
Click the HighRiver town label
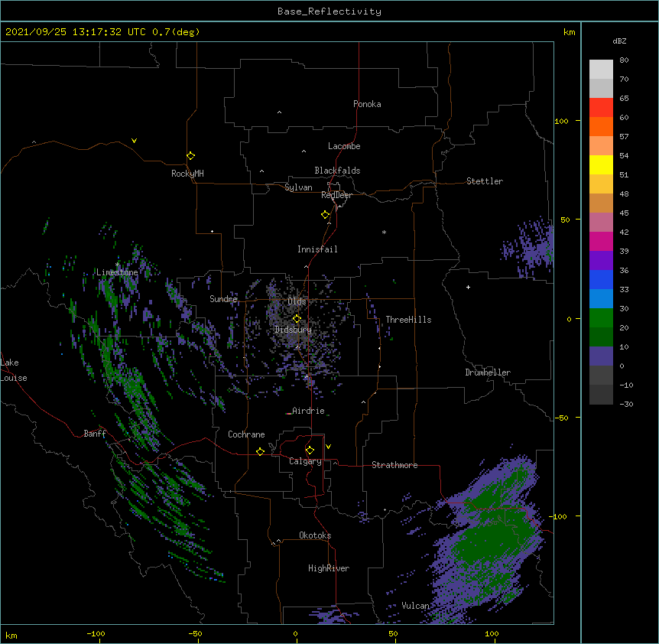point(329,568)
